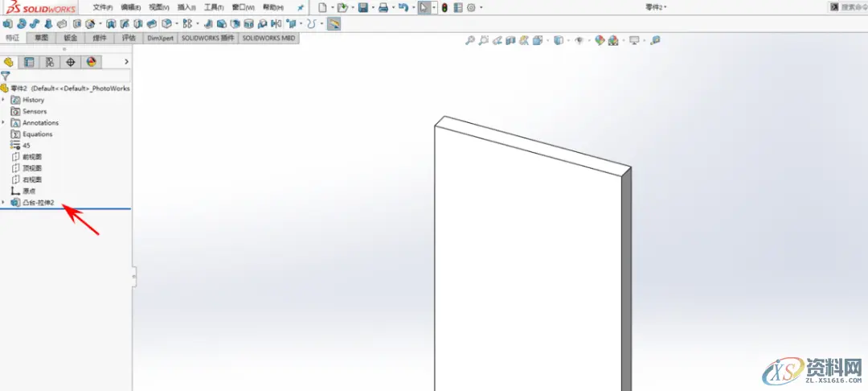Click the Curves toolbar icon
The width and height of the screenshot is (868, 391).
[310, 24]
